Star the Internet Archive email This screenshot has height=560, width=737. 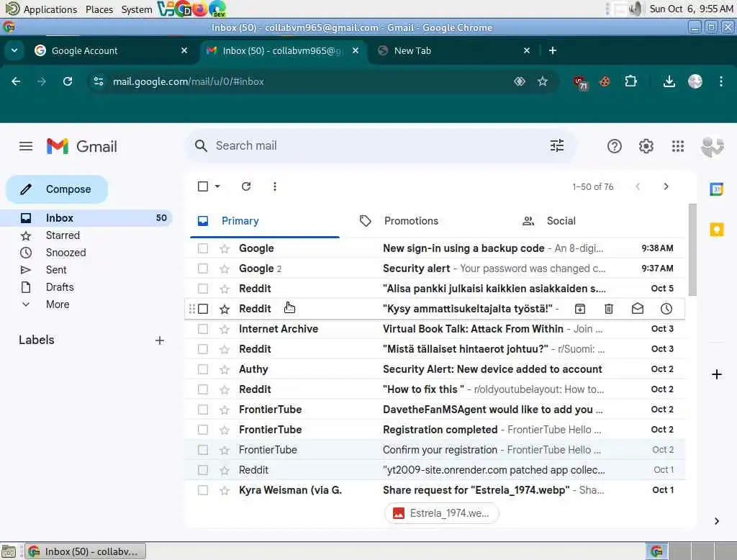coord(225,329)
